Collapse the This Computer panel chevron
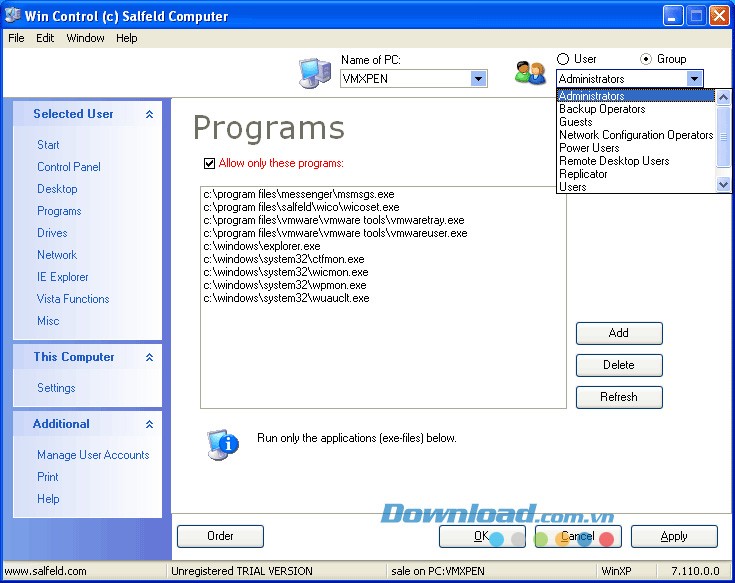 (149, 358)
